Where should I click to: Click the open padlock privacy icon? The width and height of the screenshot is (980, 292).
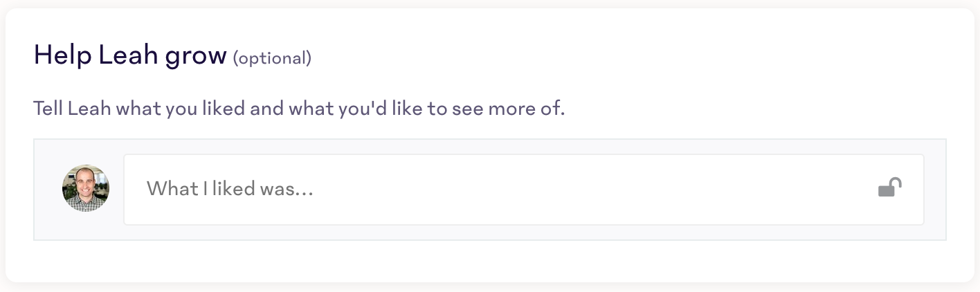(890, 188)
